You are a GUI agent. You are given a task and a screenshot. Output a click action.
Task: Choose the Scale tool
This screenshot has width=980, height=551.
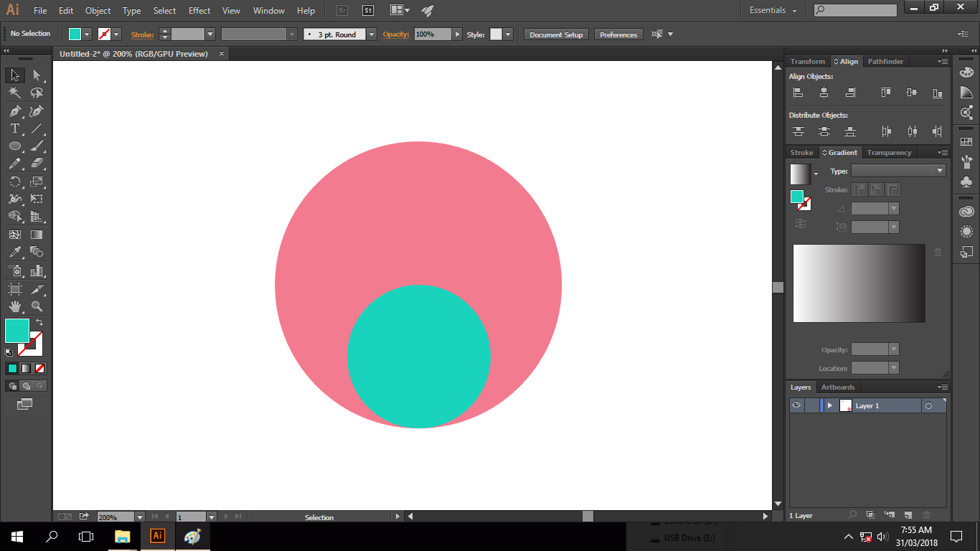coord(37,182)
